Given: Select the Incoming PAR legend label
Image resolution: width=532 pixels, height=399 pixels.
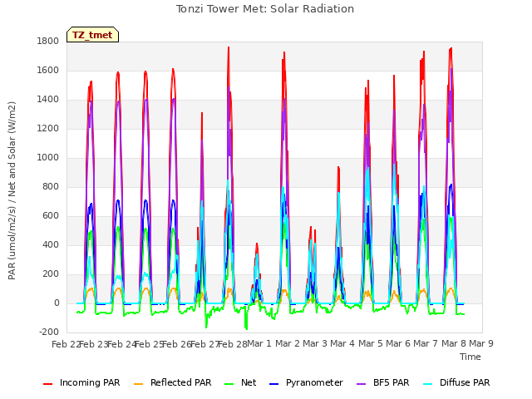Looking at the screenshot, I should (x=90, y=382).
